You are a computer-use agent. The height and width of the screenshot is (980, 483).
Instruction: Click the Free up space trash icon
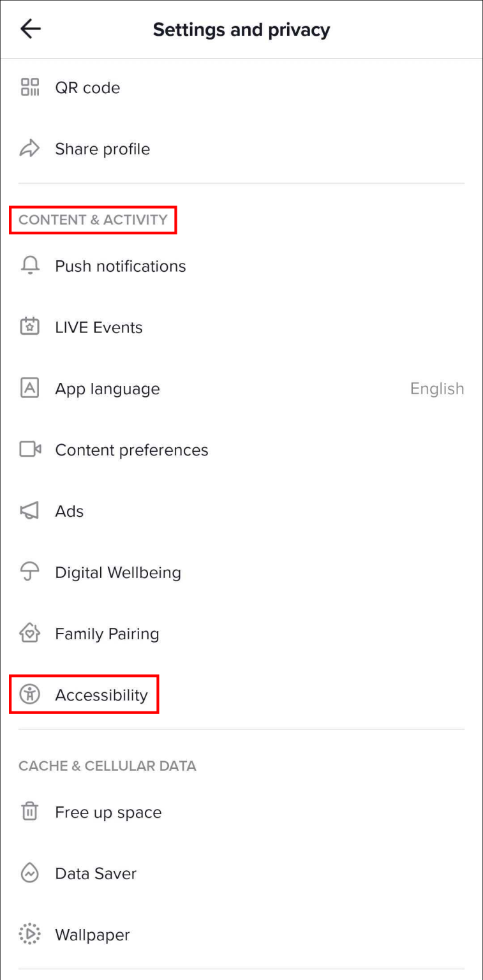coord(30,812)
